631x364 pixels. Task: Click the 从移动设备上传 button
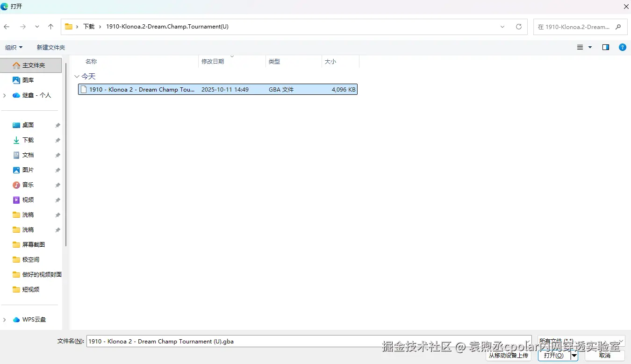509,355
